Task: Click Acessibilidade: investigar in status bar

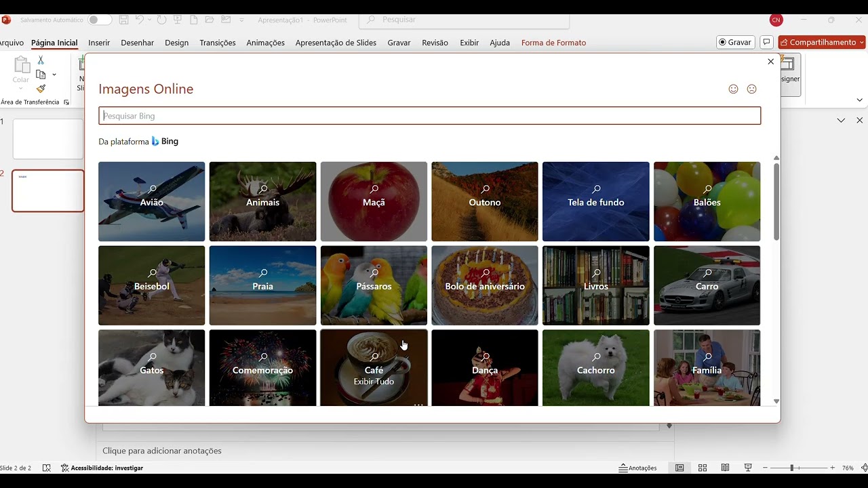Action: pyautogui.click(x=102, y=468)
